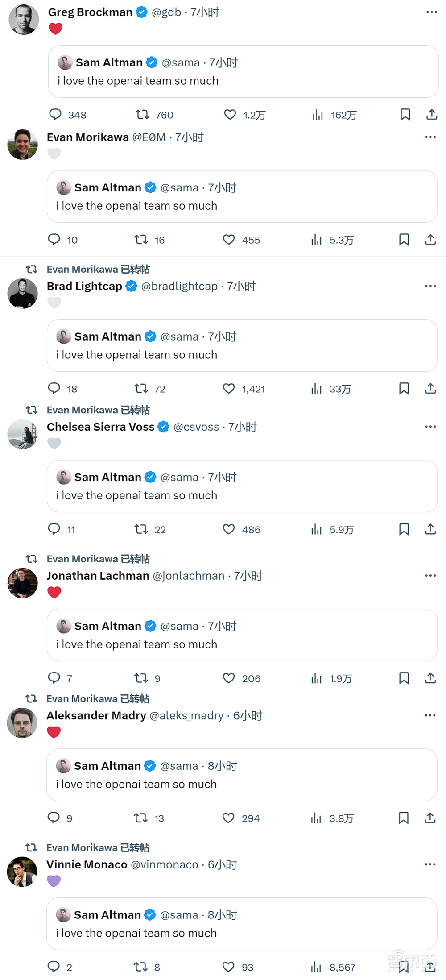Bookmark Chelsea Sierra Voss's post
This screenshot has width=446, height=980.
click(404, 529)
